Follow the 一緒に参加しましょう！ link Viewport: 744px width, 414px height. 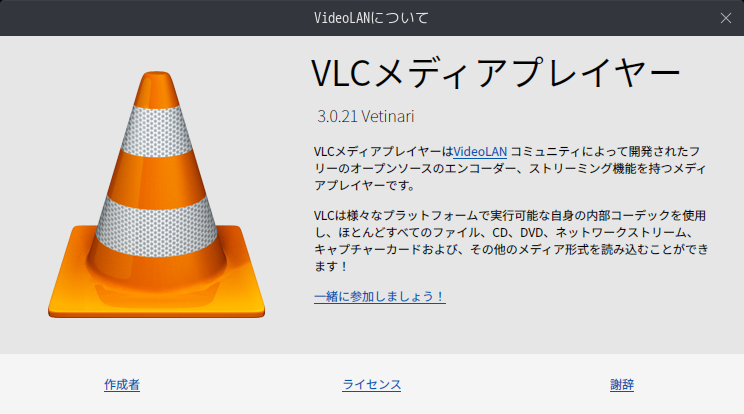click(380, 297)
